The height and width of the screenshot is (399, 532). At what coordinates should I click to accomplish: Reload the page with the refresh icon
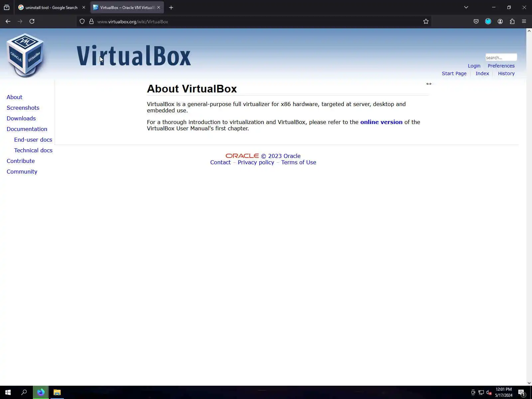32,21
